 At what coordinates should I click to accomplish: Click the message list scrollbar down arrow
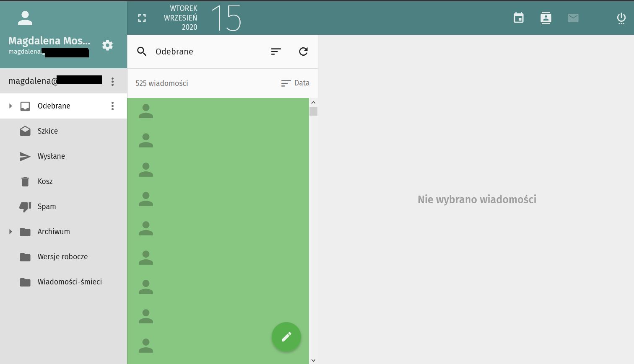pos(313,360)
